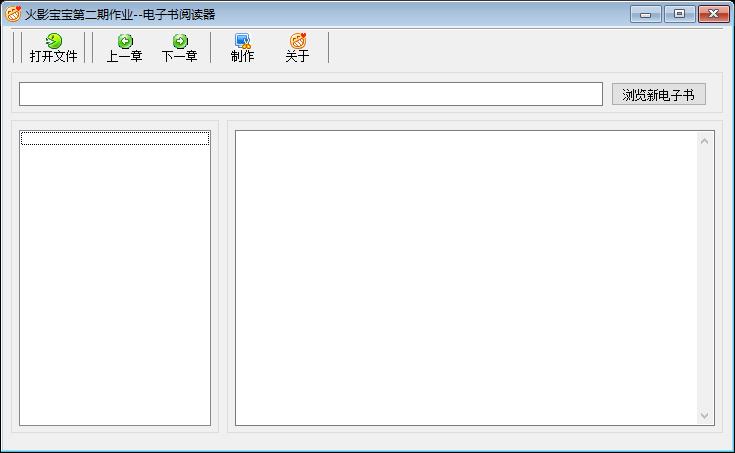Viewport: 735px width, 453px height.
Task: Open the 制作 ebook maker tool
Action: point(242,48)
